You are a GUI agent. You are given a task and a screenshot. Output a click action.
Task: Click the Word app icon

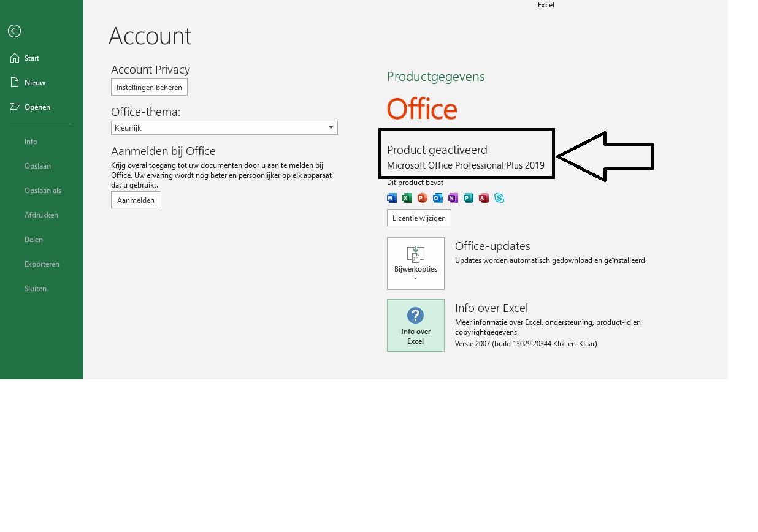392,198
